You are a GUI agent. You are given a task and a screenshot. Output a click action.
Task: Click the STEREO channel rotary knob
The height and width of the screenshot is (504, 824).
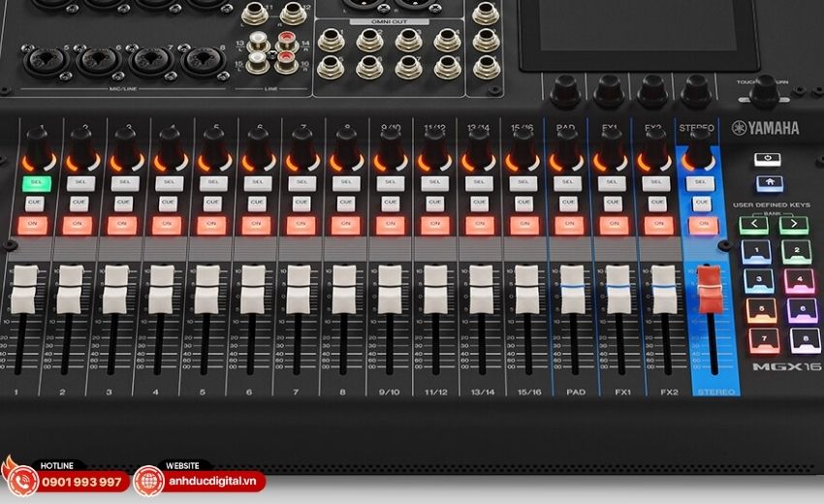(x=699, y=148)
